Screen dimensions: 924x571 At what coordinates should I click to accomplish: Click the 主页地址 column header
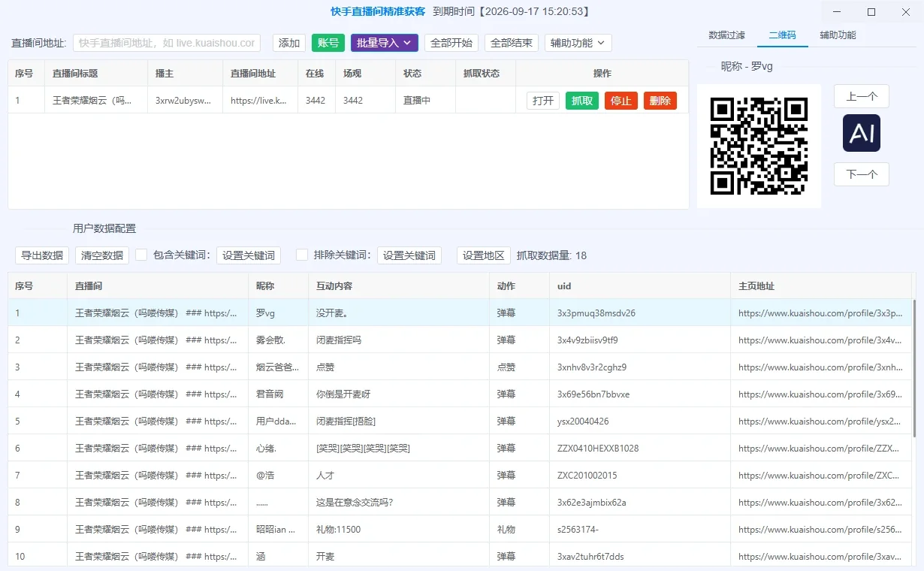(x=821, y=286)
